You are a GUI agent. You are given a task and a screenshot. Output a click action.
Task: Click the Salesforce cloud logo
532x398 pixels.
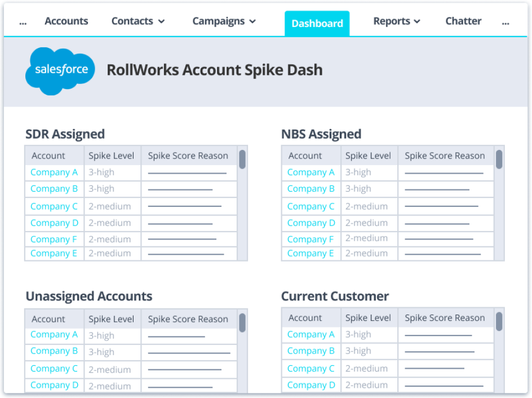coord(60,70)
